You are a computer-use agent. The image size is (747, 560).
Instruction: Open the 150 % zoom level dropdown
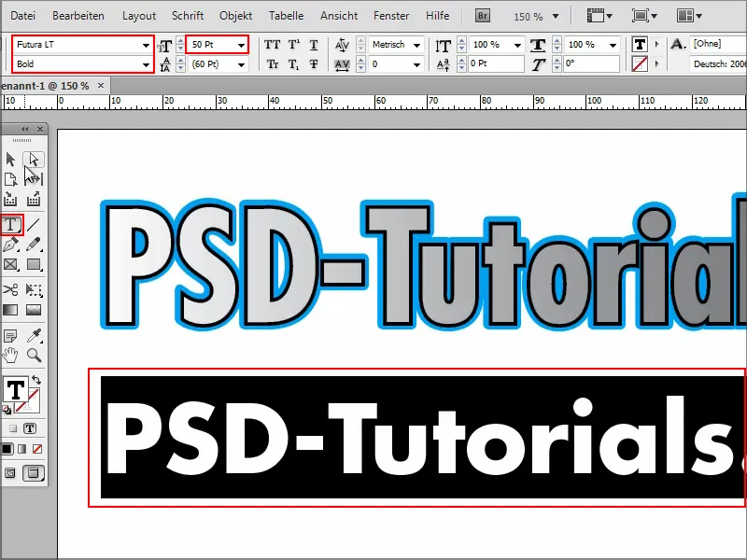[x=556, y=16]
